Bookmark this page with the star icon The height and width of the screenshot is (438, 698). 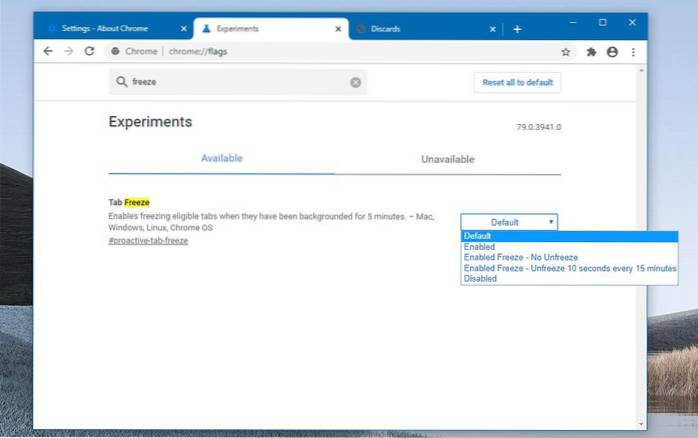coord(566,51)
